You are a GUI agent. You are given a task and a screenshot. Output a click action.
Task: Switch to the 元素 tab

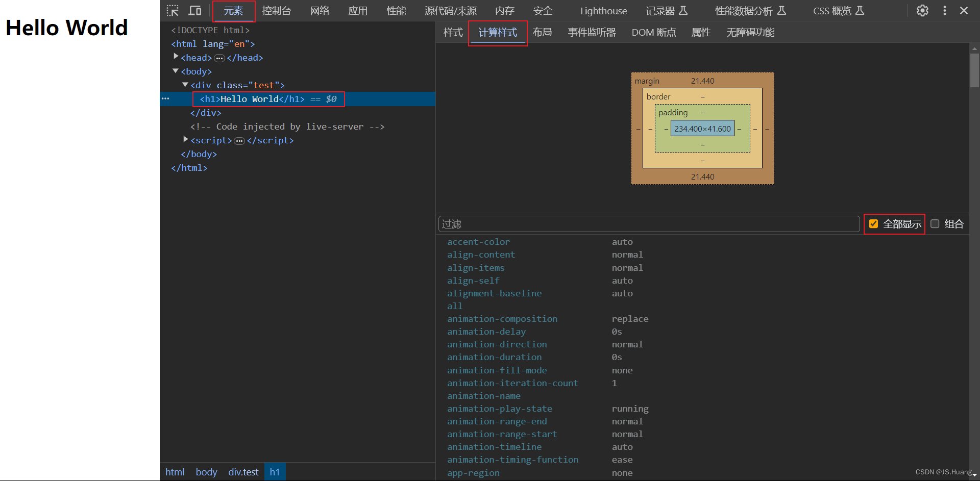point(234,11)
